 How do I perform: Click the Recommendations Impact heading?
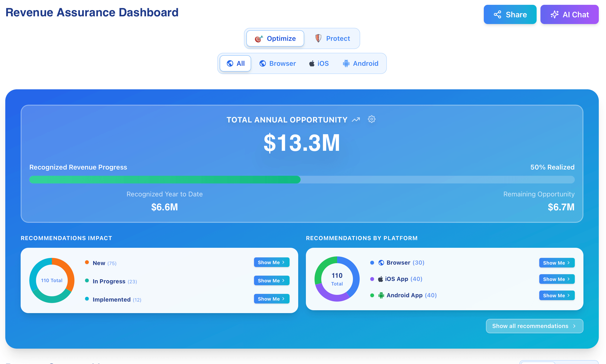coord(67,238)
